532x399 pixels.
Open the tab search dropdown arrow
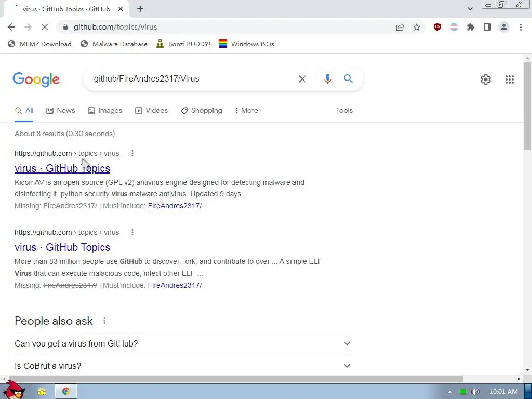[470, 9]
